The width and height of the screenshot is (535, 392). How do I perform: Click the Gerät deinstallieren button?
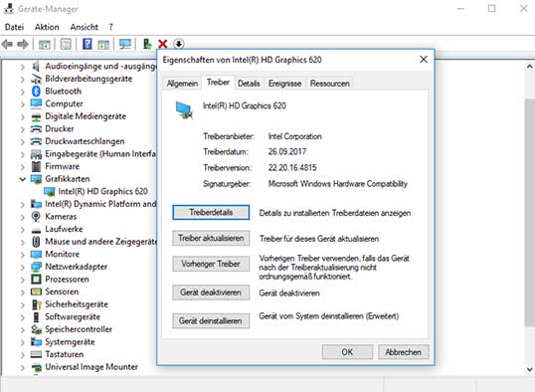pos(211,321)
